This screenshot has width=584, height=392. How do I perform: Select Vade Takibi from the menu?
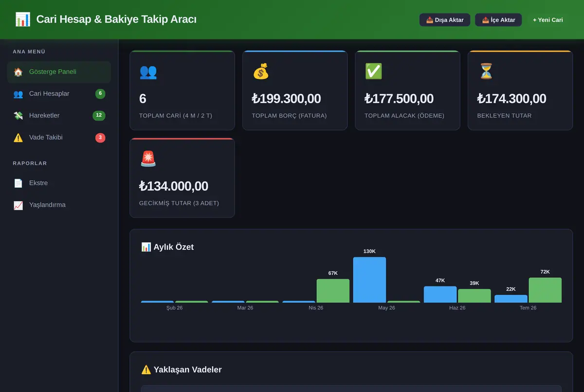59,138
